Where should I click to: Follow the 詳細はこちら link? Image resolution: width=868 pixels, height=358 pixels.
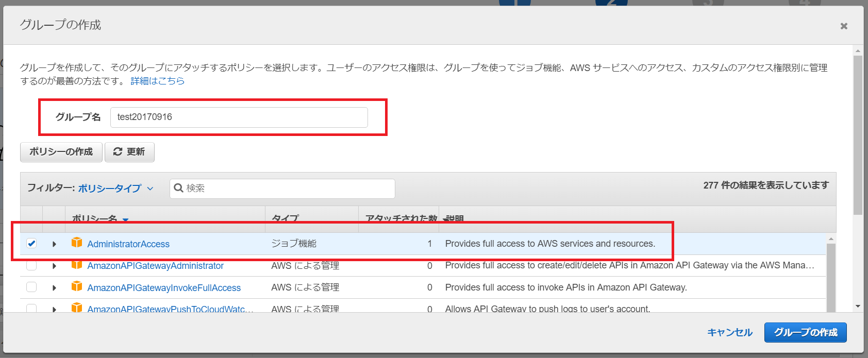[158, 81]
